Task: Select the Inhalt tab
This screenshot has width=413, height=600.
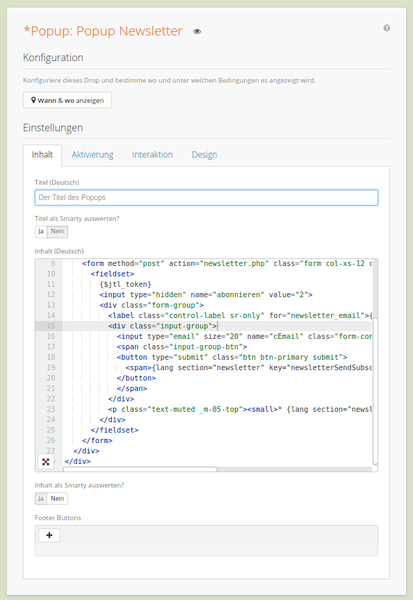Action: coord(42,155)
